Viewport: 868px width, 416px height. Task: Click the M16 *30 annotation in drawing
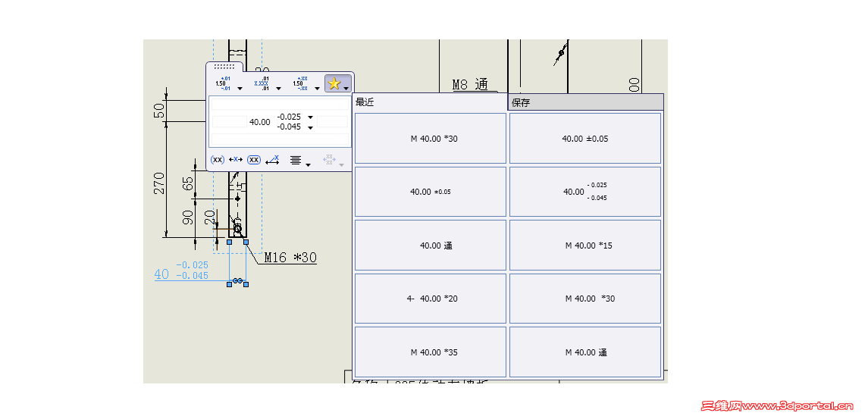pos(290,257)
